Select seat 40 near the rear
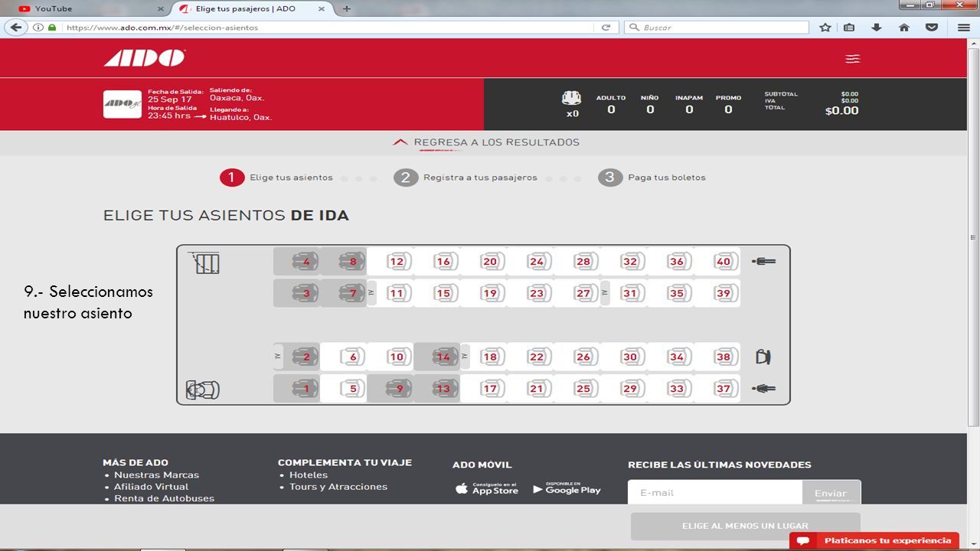 coord(724,262)
